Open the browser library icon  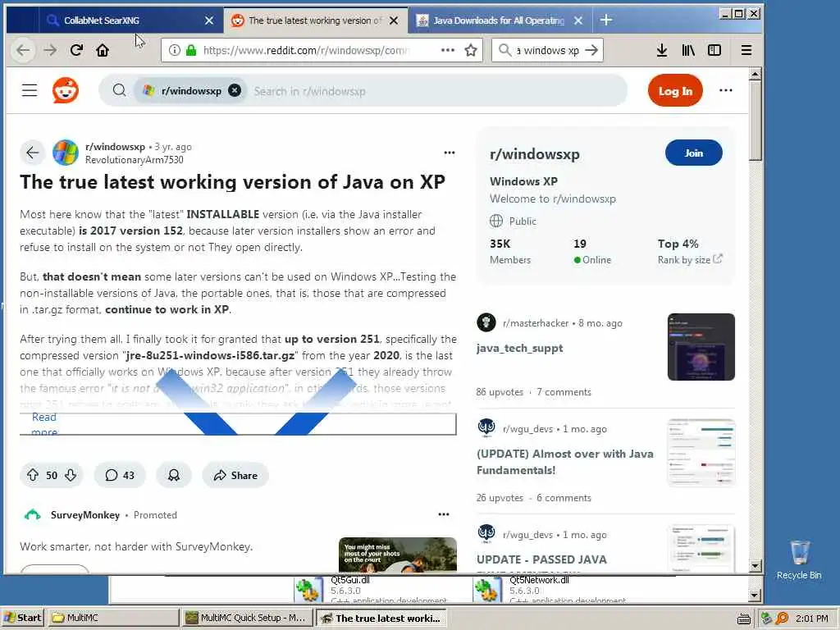688,50
